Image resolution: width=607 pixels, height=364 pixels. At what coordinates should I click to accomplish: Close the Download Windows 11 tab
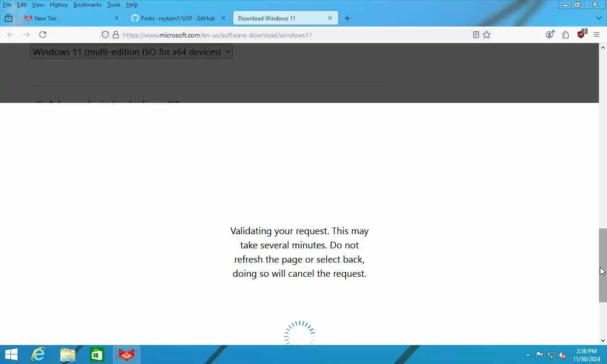click(x=330, y=18)
